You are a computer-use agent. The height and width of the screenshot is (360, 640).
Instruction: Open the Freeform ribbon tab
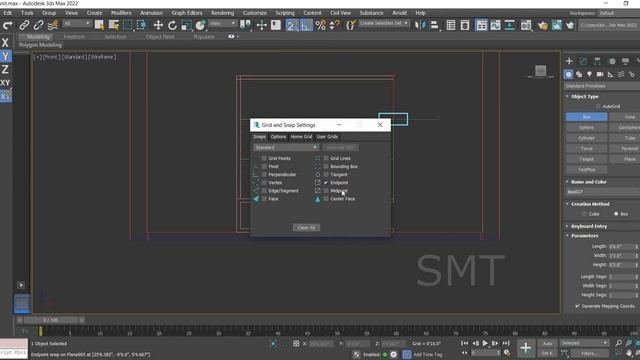(74, 37)
